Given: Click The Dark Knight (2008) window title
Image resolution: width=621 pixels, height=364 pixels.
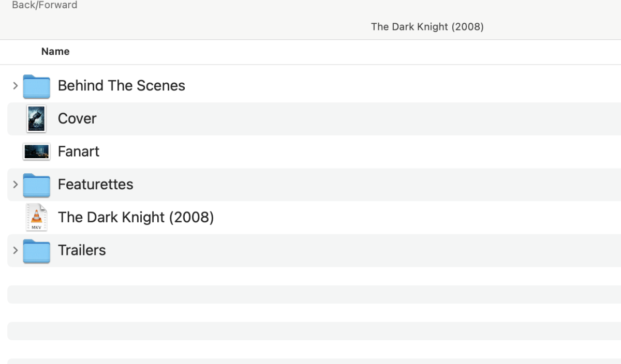Looking at the screenshot, I should coord(427,26).
